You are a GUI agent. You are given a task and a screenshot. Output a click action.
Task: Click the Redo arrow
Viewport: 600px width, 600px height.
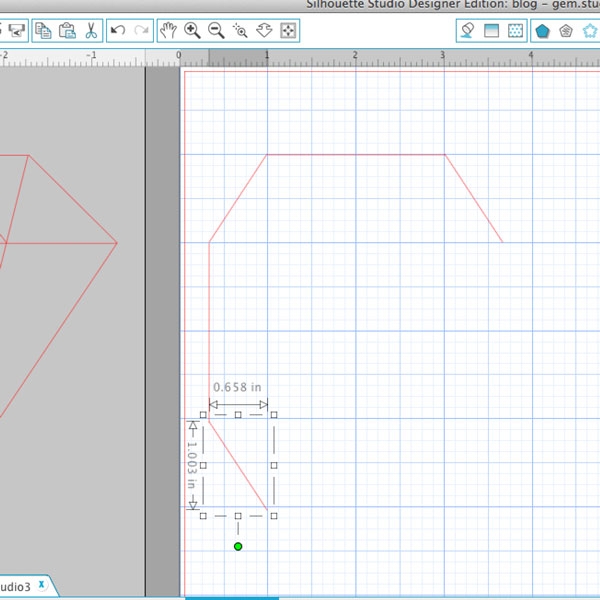pos(141,31)
